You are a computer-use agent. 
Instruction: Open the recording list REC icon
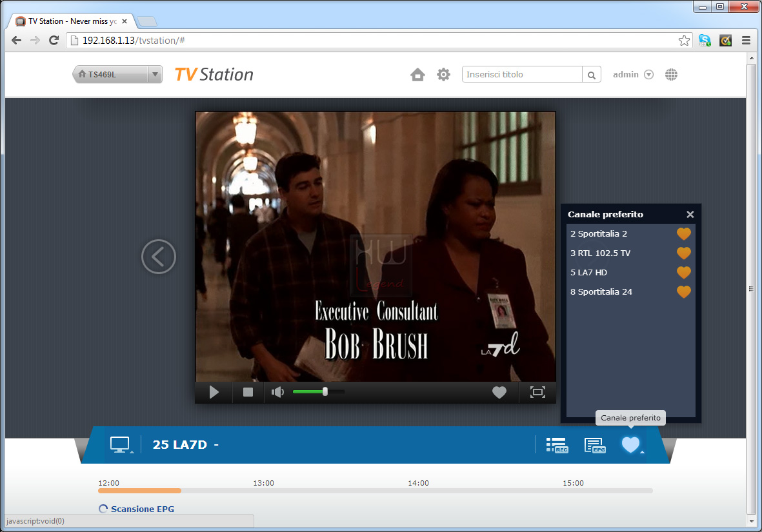click(557, 445)
